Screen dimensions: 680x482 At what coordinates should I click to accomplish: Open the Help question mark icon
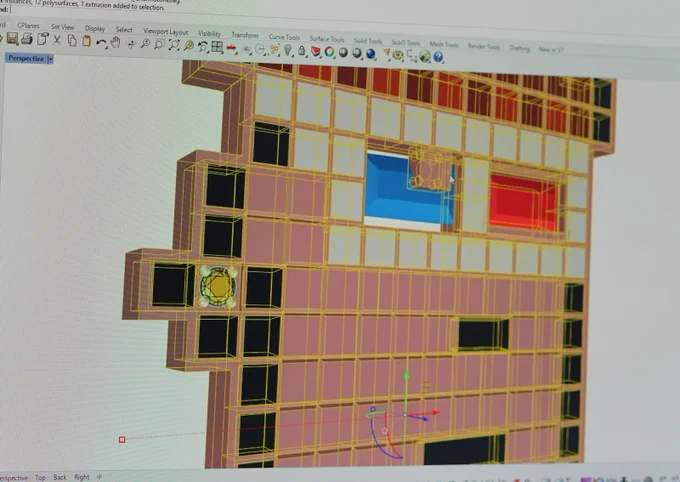[438, 56]
